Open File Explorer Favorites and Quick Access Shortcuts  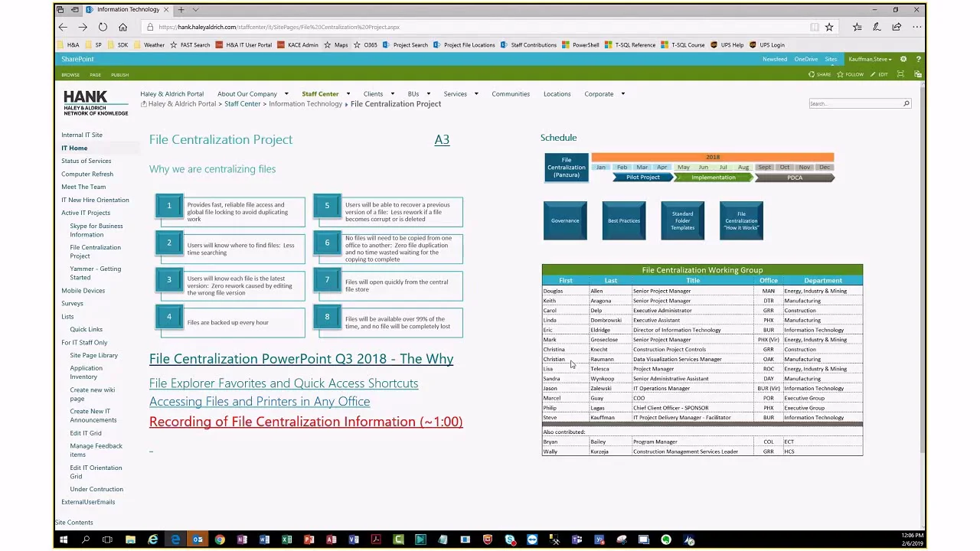click(283, 383)
